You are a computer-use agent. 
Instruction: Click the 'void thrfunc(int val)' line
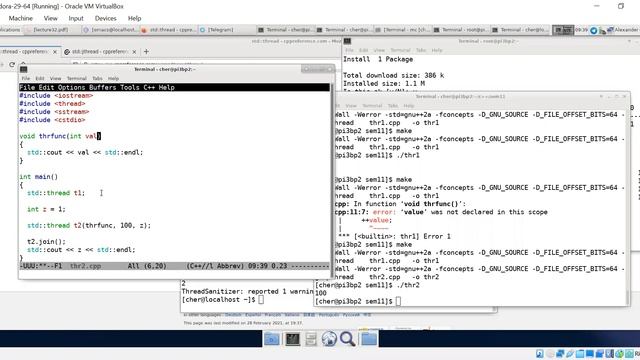coord(60,136)
